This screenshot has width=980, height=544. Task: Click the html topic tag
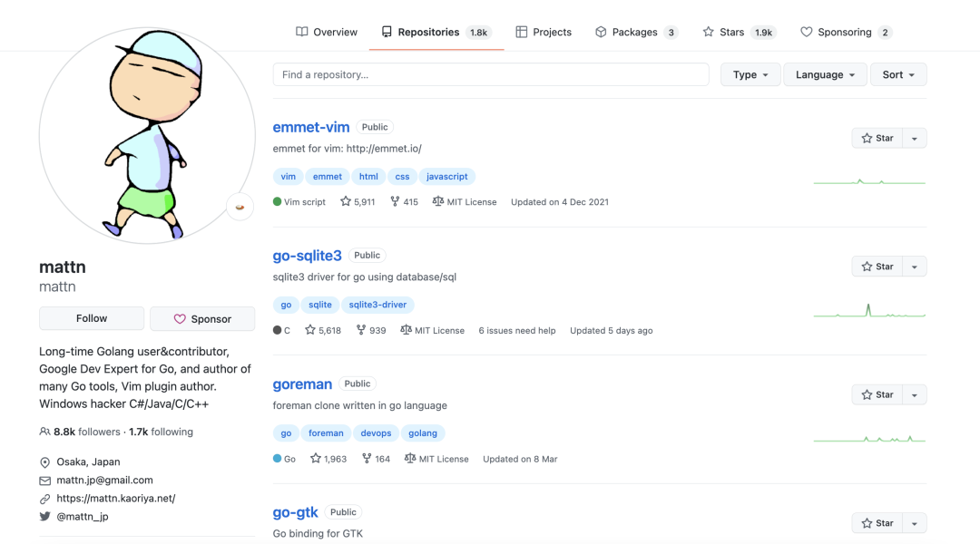(x=368, y=177)
